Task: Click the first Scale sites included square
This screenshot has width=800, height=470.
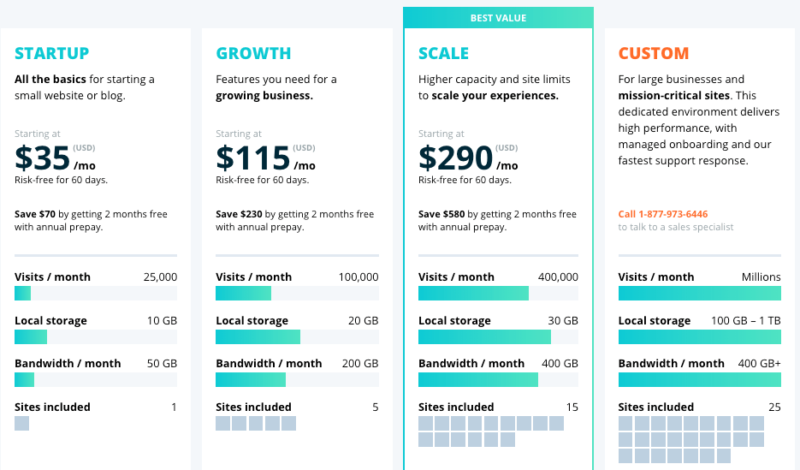Action: pyautogui.click(x=426, y=424)
